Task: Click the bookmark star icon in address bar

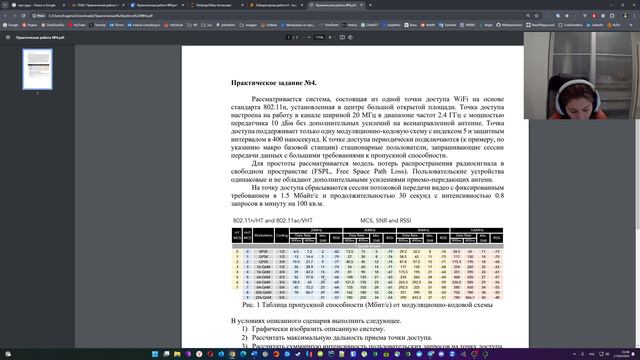Action: (x=537, y=16)
